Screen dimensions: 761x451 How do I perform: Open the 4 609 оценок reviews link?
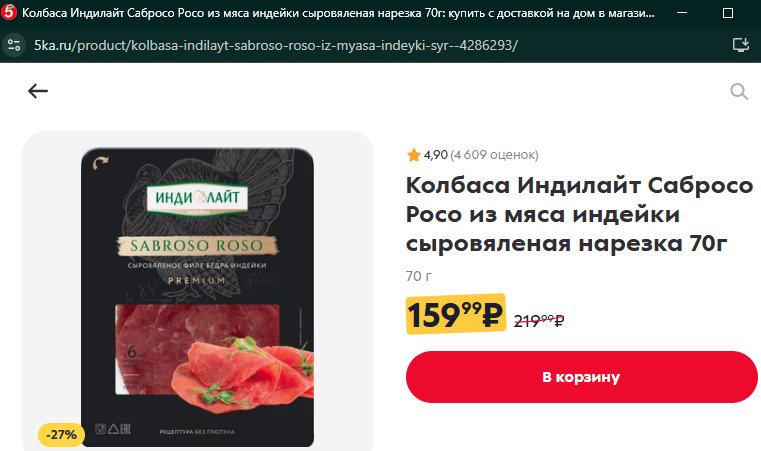click(x=494, y=155)
